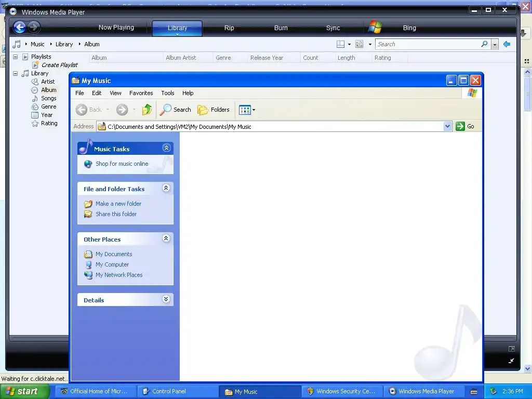Open My Documents from Other Places

click(114, 254)
